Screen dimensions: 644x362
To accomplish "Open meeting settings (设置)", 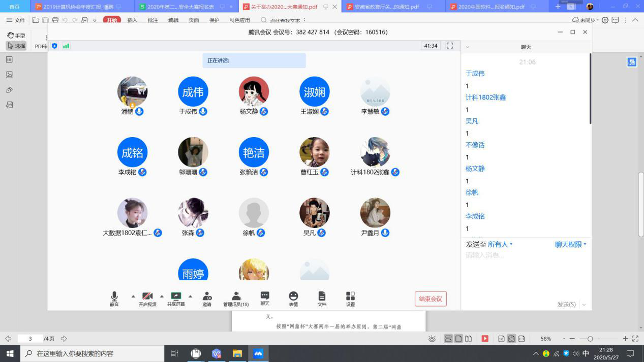I will pyautogui.click(x=350, y=299).
